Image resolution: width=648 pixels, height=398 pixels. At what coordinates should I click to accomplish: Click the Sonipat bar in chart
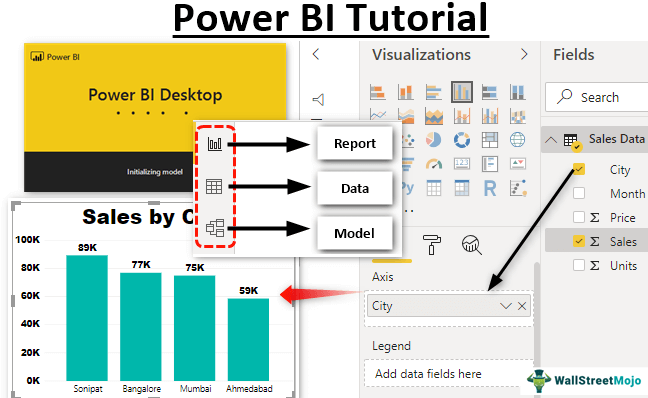tap(87, 318)
